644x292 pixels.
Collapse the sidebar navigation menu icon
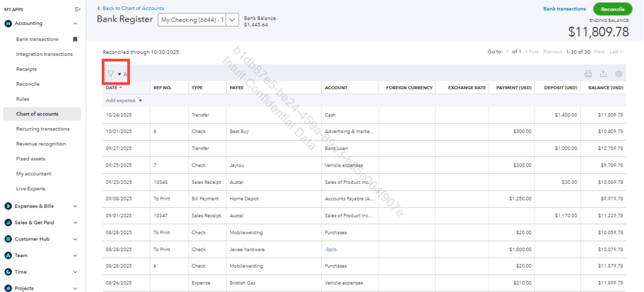77,9
